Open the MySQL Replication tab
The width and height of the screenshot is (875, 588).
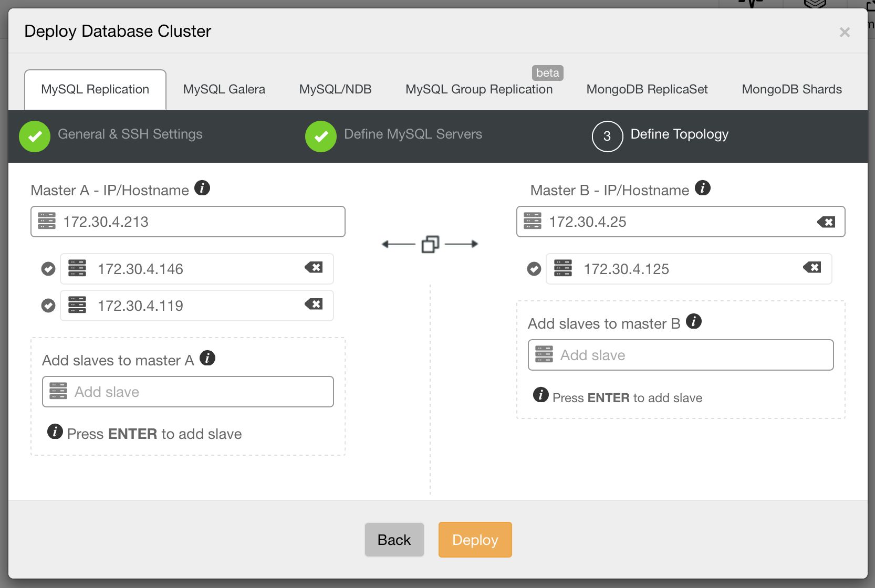coord(95,89)
